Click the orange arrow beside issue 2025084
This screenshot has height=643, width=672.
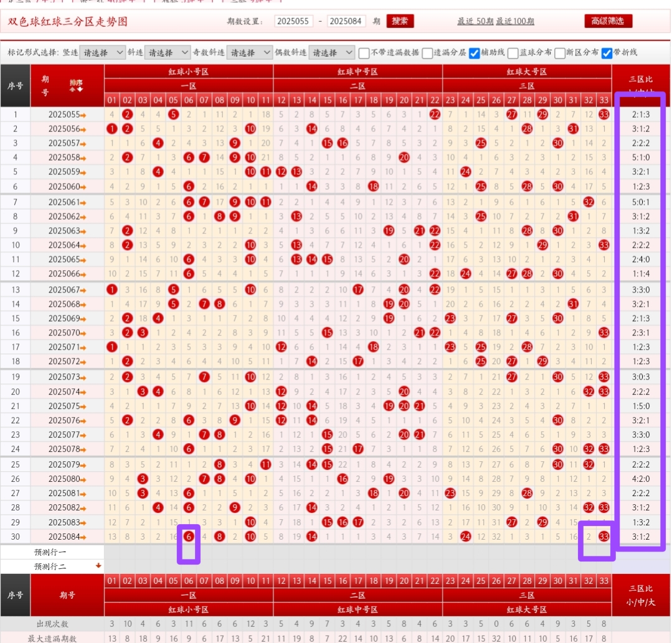point(83,537)
